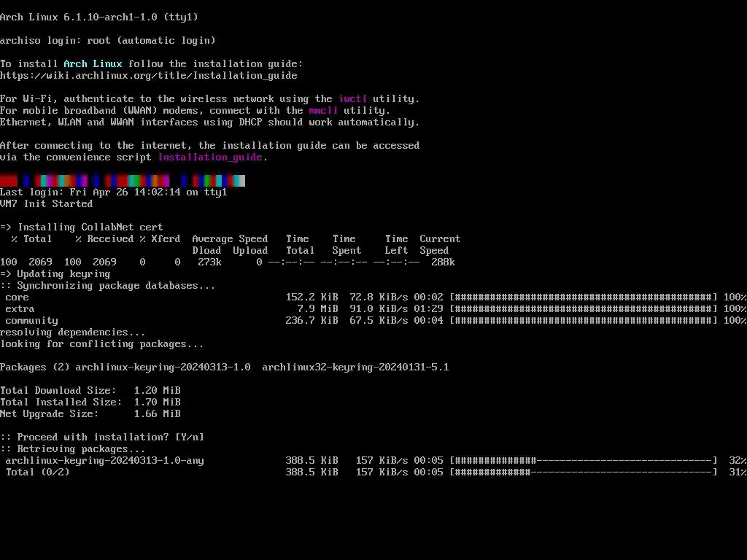Click the multicolored block bar above Last login

pos(123,181)
